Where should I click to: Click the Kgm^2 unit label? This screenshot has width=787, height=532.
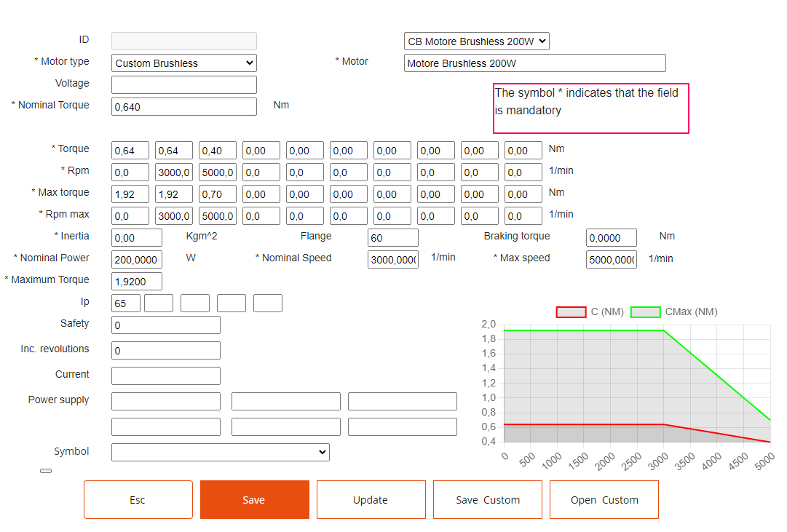click(201, 236)
